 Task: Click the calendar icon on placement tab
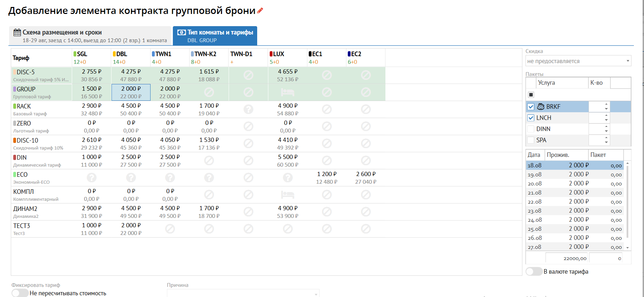(17, 32)
